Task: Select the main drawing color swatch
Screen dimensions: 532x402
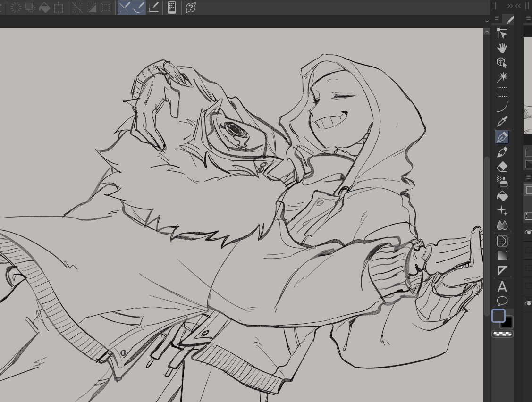Action: [x=498, y=316]
